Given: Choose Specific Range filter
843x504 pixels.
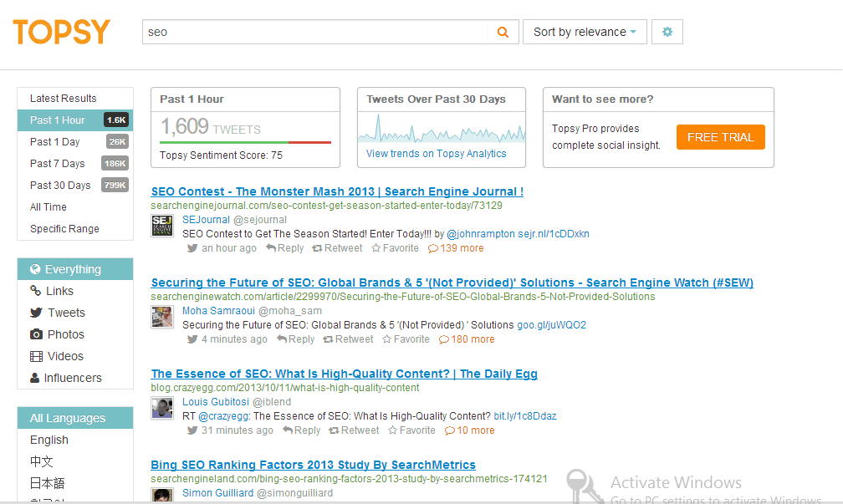Looking at the screenshot, I should (x=75, y=229).
